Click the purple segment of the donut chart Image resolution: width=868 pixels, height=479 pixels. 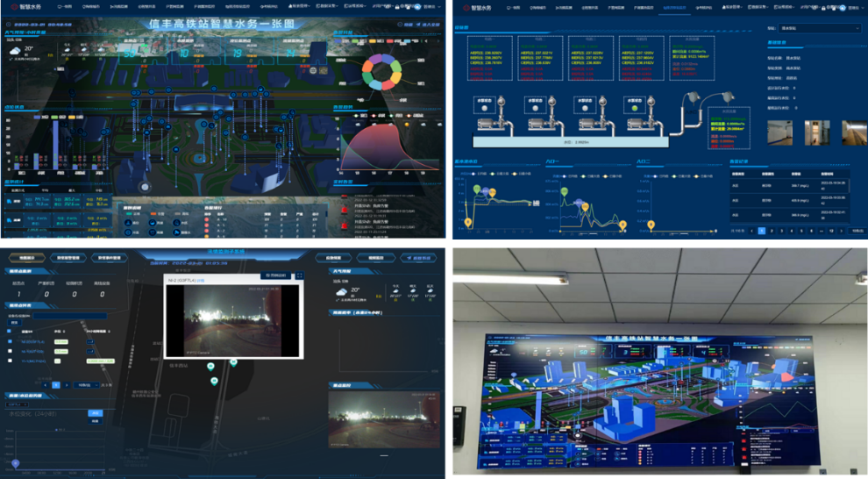coord(376,60)
